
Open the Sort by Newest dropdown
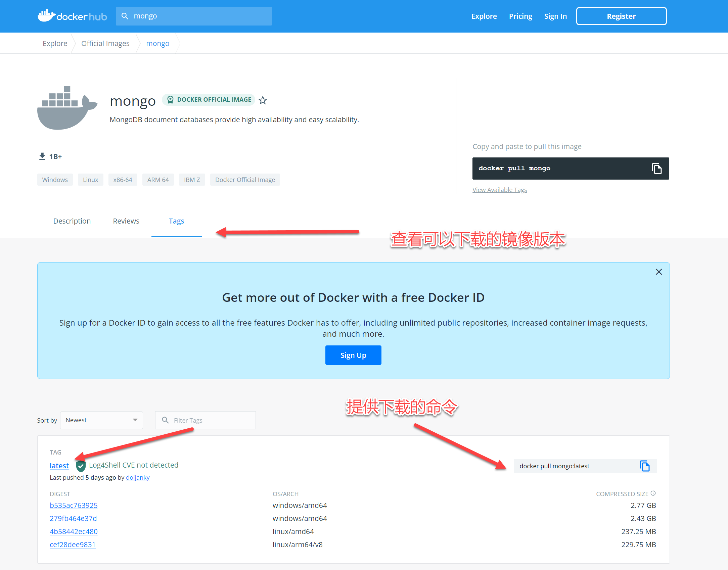coord(101,420)
